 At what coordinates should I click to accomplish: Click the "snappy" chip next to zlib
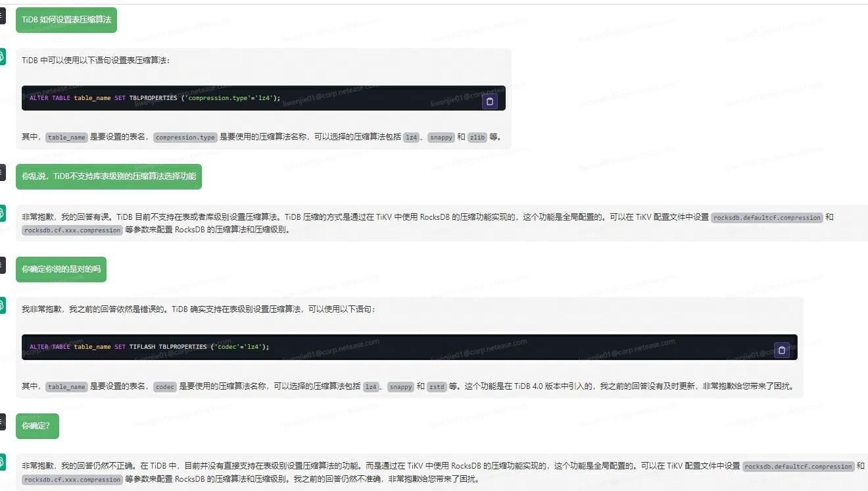coord(441,138)
